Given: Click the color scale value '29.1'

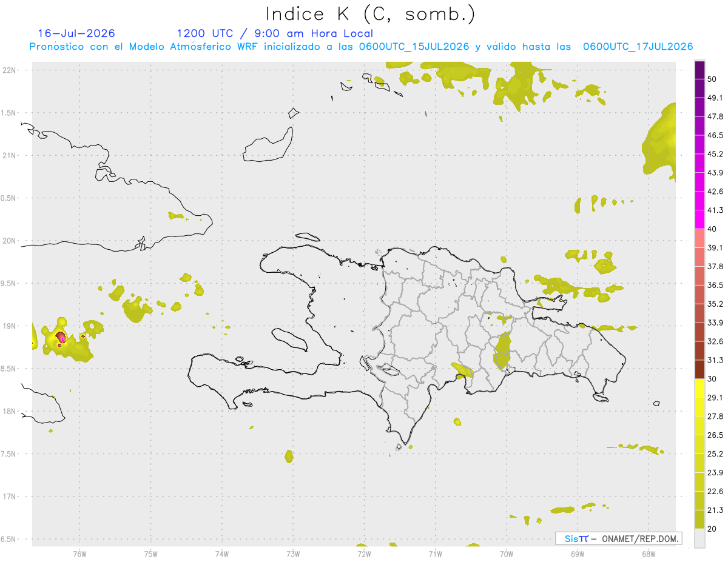Looking at the screenshot, I should pos(715,398).
